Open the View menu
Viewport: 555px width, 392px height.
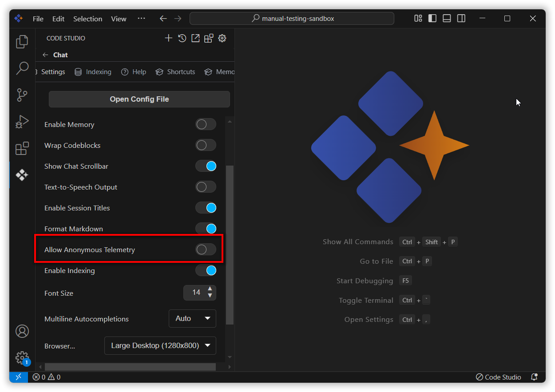point(119,19)
